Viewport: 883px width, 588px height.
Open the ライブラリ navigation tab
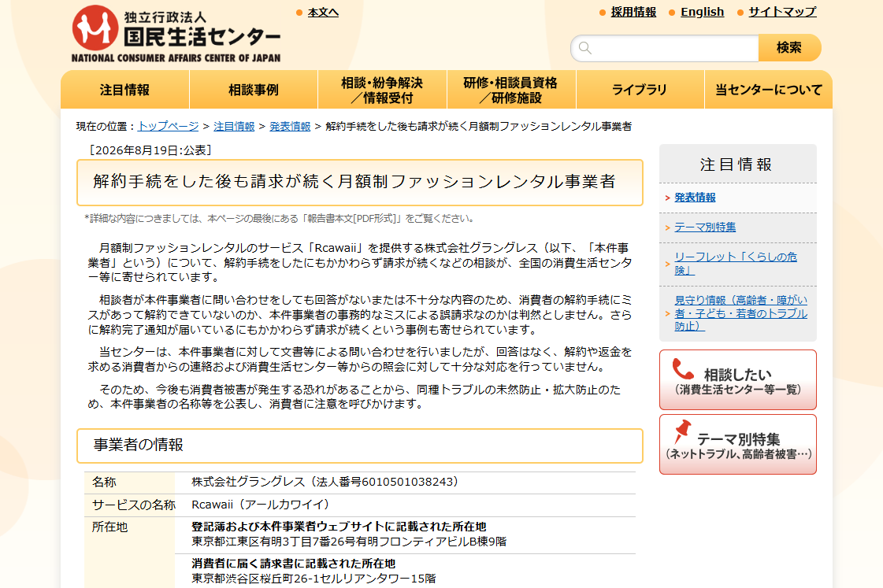click(640, 90)
